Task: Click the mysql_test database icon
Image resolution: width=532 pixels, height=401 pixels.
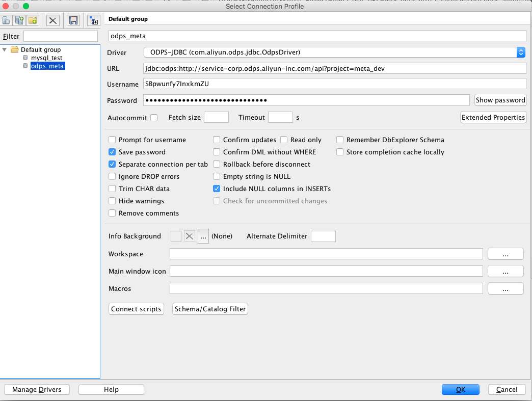Action: pyautogui.click(x=25, y=58)
